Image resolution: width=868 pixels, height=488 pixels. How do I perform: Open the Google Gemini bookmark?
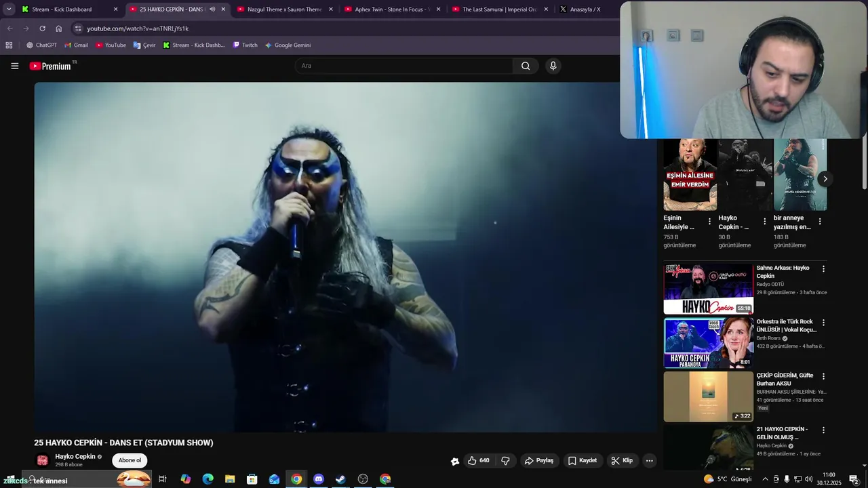(288, 45)
